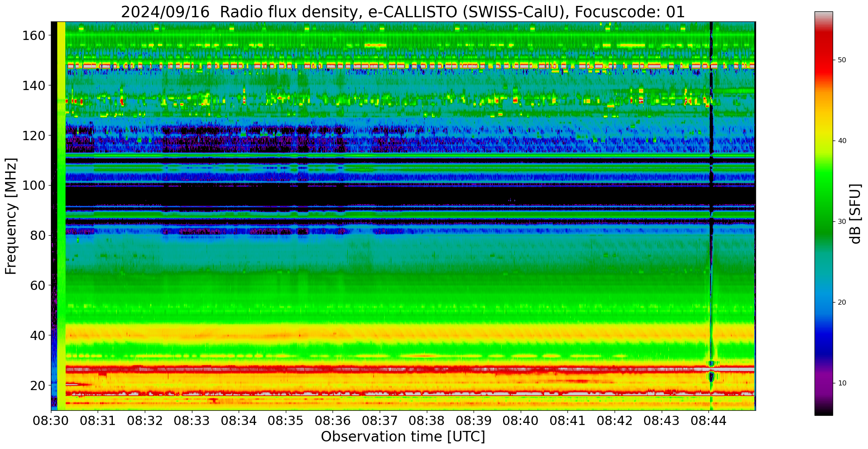Click the 08:35 time tick label
The image size is (868, 449).
[x=286, y=420]
